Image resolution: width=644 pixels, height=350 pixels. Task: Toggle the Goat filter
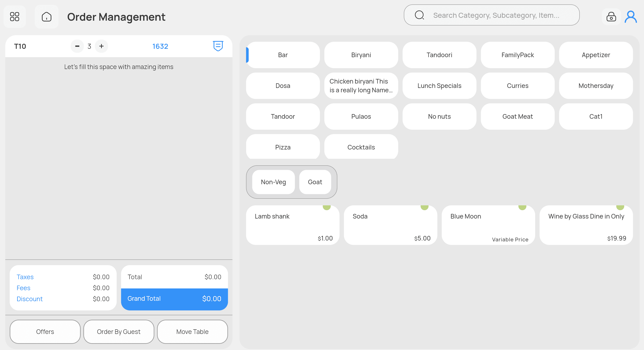pyautogui.click(x=315, y=182)
